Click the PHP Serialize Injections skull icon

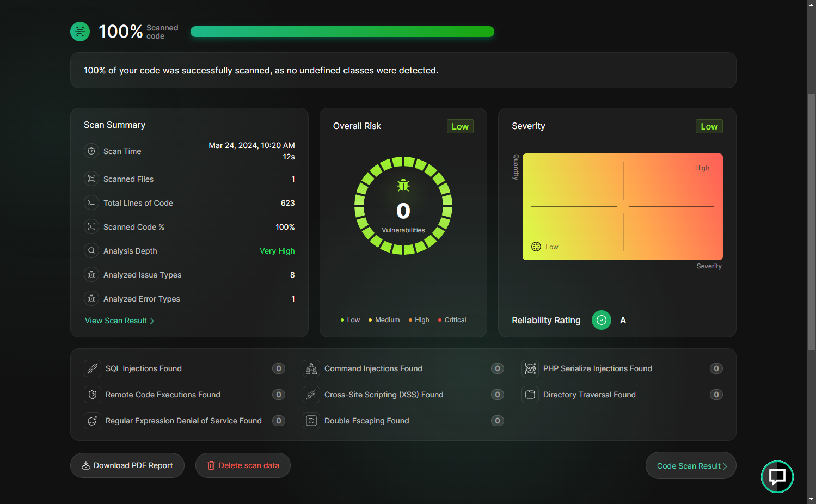tap(530, 368)
